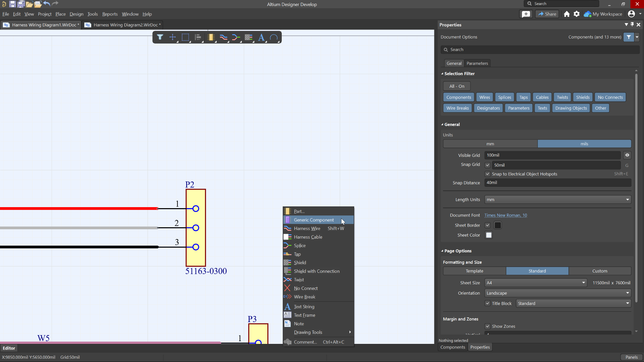Click the All - On filter button

(457, 86)
